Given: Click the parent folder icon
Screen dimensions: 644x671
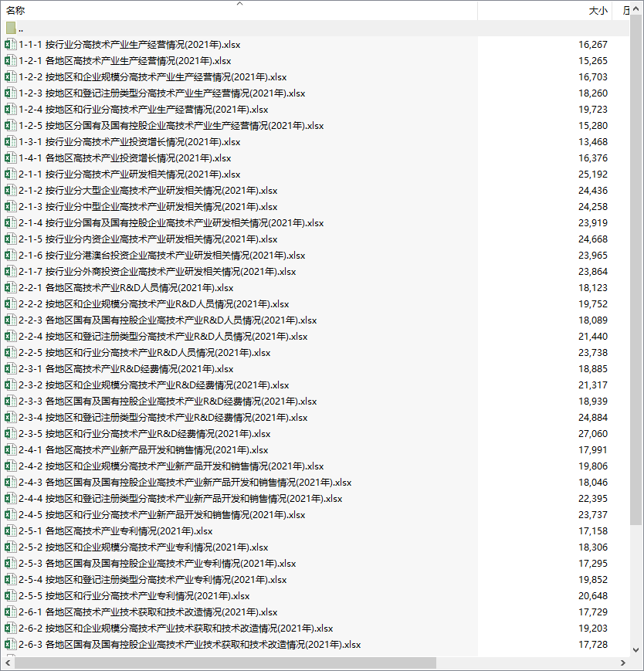Looking at the screenshot, I should pos(11,29).
